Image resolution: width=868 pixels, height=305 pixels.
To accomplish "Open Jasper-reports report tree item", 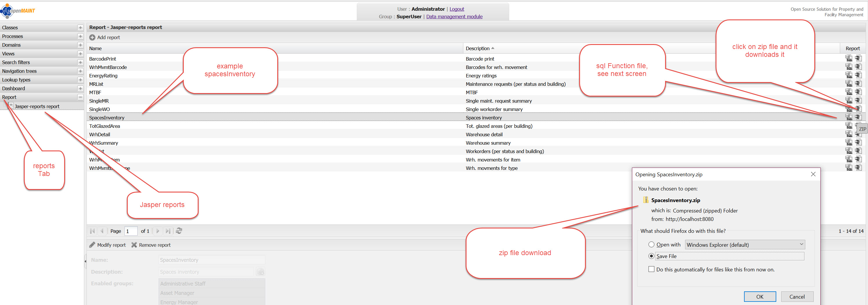I will [x=37, y=106].
